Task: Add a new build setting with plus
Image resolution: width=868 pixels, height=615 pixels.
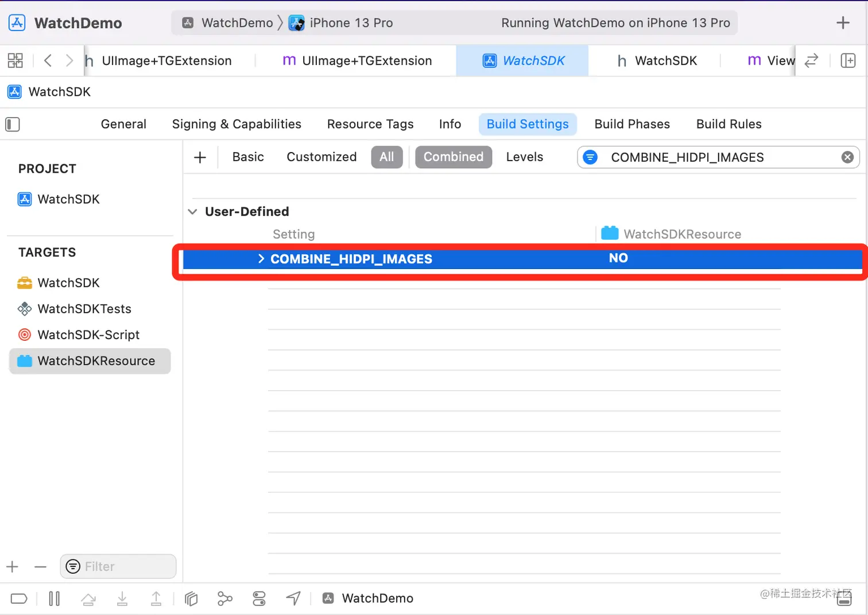Action: [200, 157]
